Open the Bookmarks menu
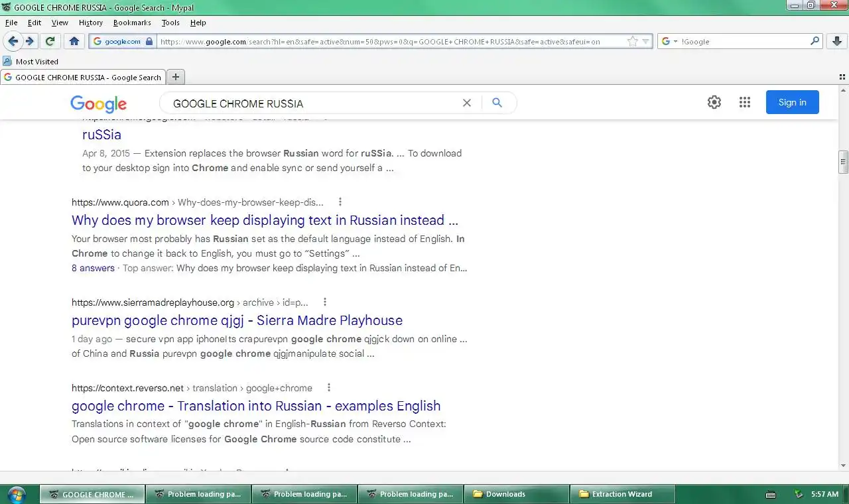Viewport: 849px width, 504px height. [x=132, y=23]
